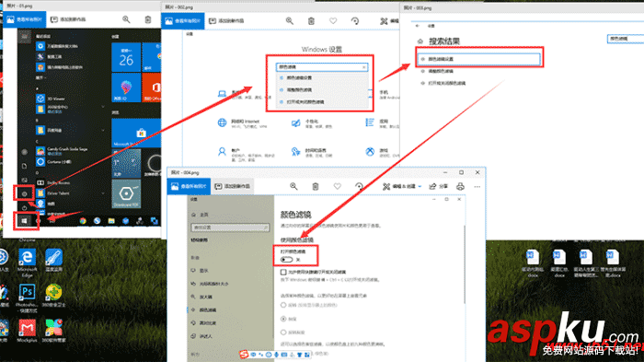Select the third color filter radio option

(283, 332)
